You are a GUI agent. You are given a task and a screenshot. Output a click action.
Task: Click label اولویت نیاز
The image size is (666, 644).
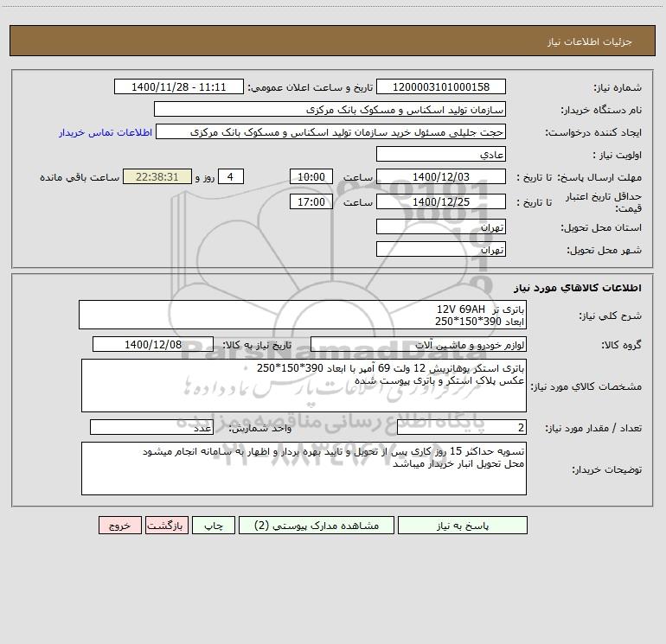point(618,155)
